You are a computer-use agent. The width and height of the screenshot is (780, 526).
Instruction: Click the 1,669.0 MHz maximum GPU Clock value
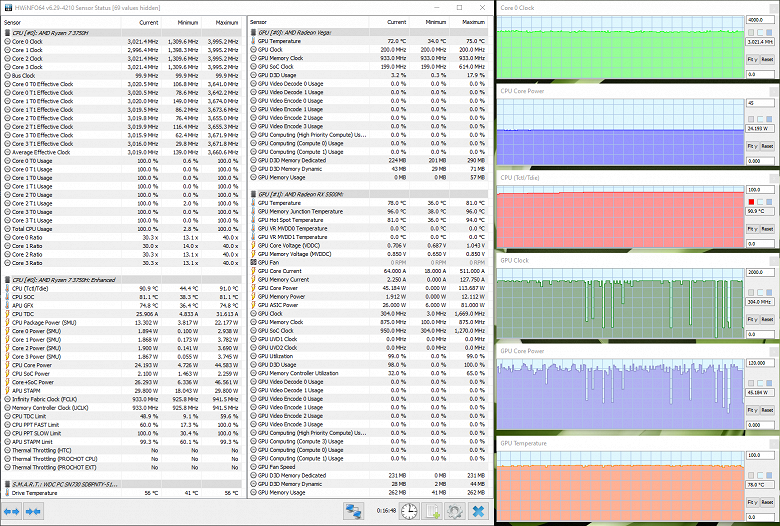(x=470, y=314)
